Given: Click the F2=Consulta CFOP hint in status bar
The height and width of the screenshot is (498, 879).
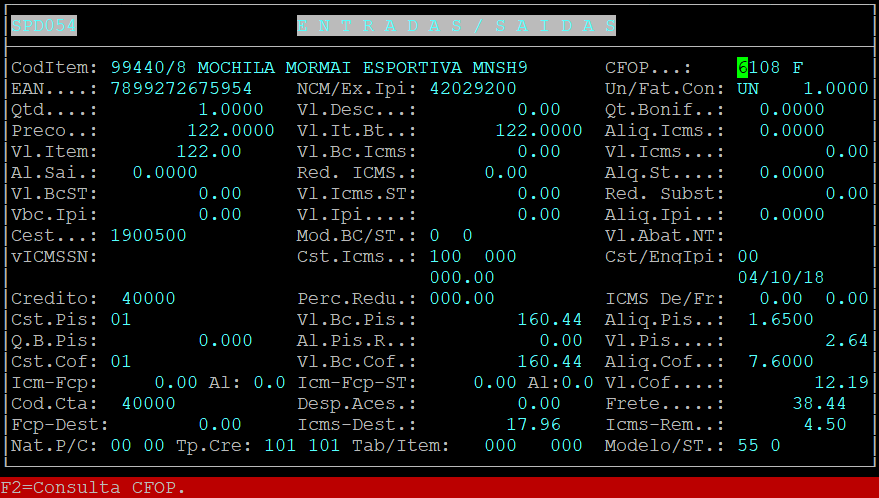Looking at the screenshot, I should coord(93,488).
